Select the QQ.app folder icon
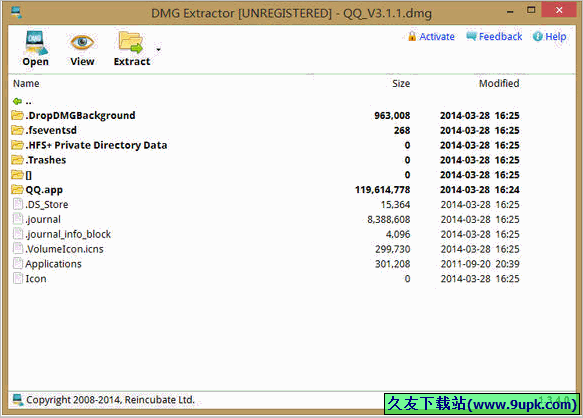Screen dimensions: 583x418 click(17, 190)
